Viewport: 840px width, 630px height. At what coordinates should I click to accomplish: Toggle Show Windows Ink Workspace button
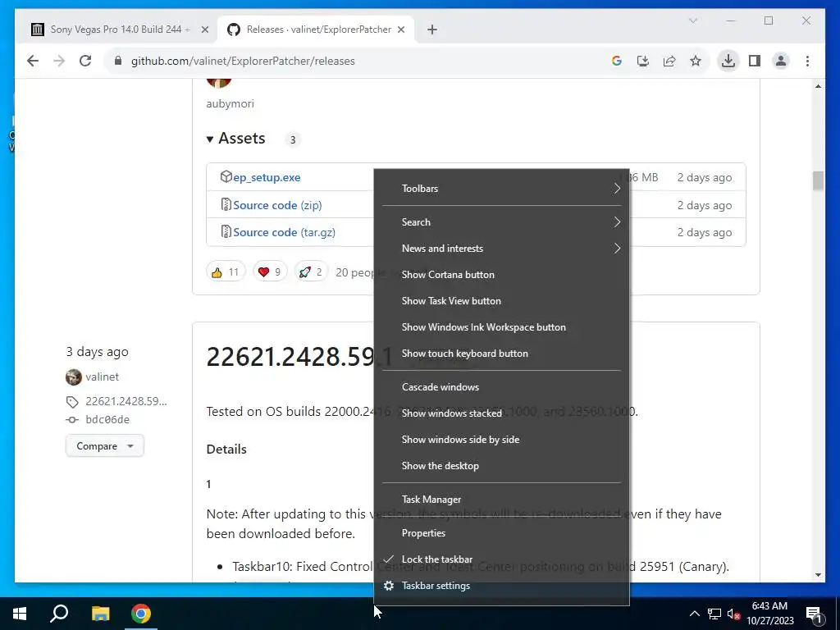tap(501, 326)
